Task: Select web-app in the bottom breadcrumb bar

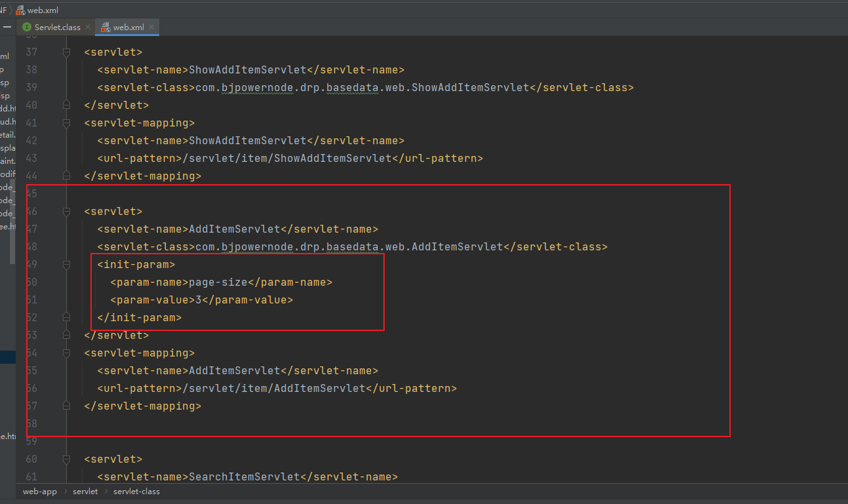Action: click(40, 491)
